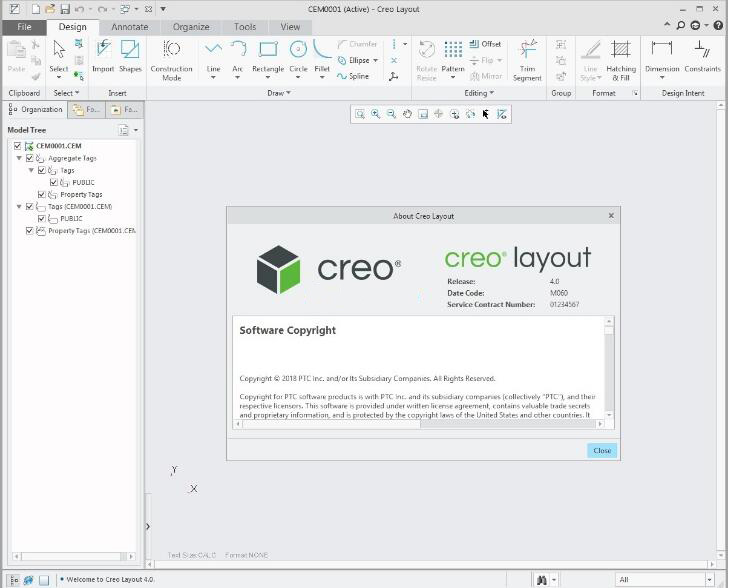Click Close in About Creo Layout dialog
730x588 pixels.
[x=602, y=451]
